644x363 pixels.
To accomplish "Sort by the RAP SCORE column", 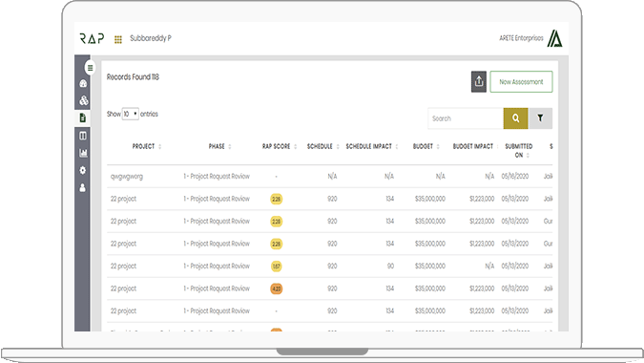I will pyautogui.click(x=280, y=146).
